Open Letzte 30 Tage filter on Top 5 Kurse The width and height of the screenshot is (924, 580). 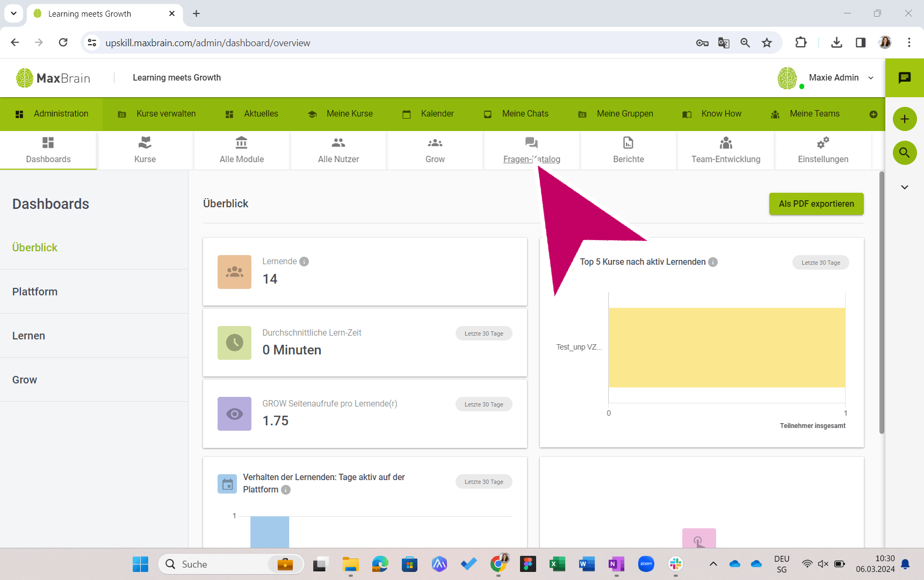click(821, 263)
